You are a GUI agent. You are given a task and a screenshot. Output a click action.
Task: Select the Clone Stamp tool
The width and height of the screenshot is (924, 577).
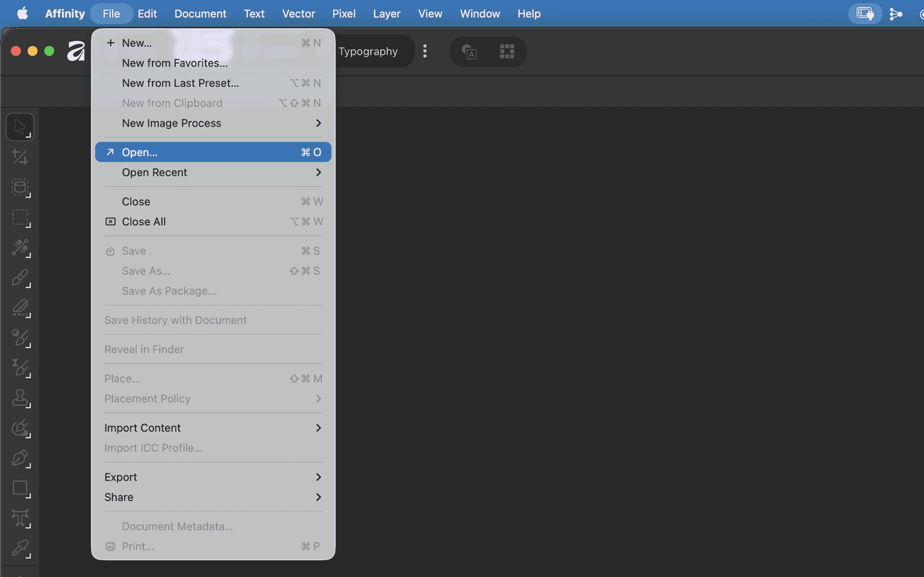pyautogui.click(x=20, y=398)
